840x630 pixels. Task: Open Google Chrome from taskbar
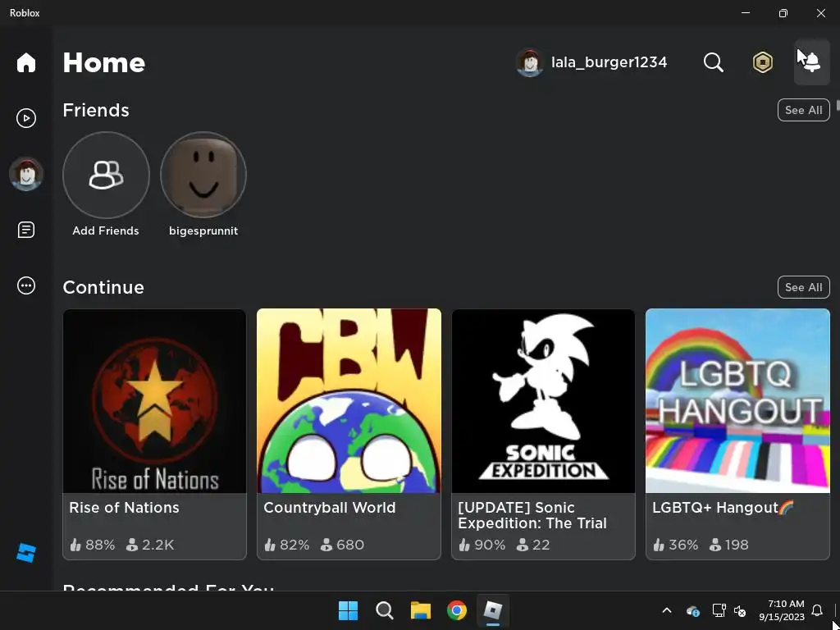[x=457, y=610]
